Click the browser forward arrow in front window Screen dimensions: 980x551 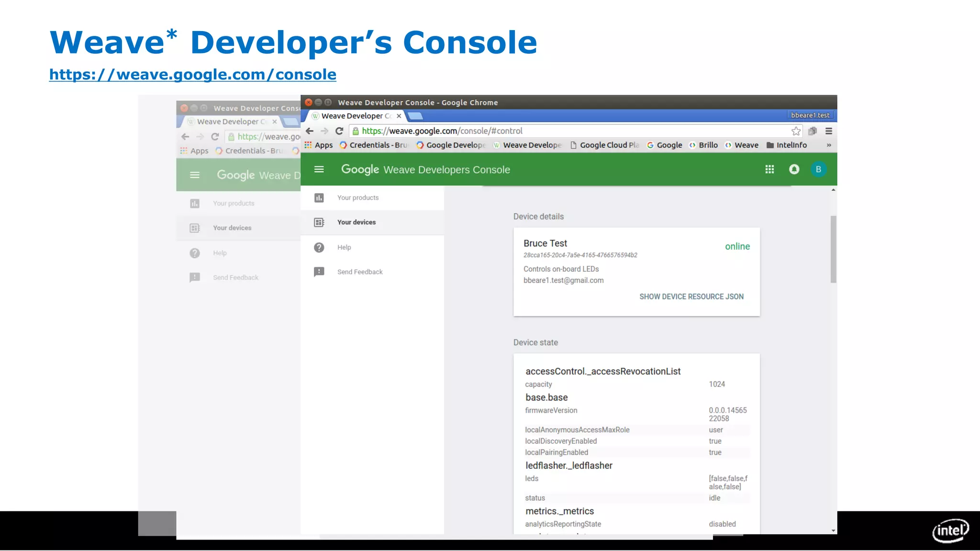(324, 131)
